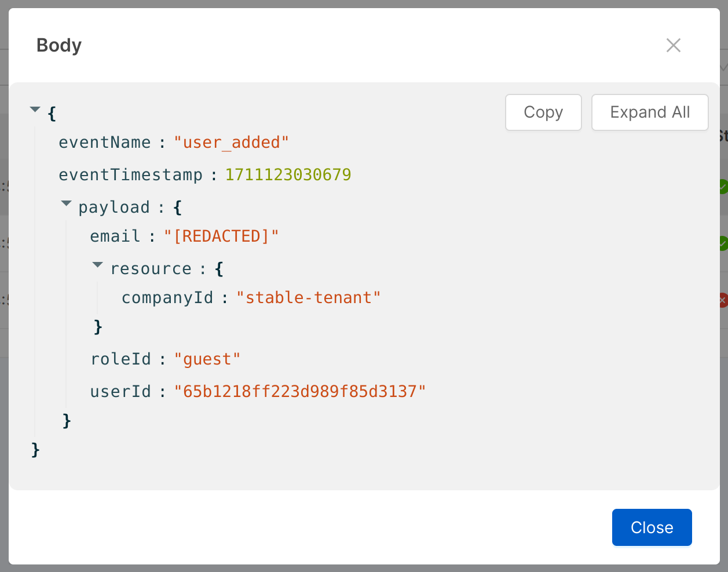The image size is (728, 572).
Task: Collapse the payload node triangle
Action: click(x=67, y=204)
